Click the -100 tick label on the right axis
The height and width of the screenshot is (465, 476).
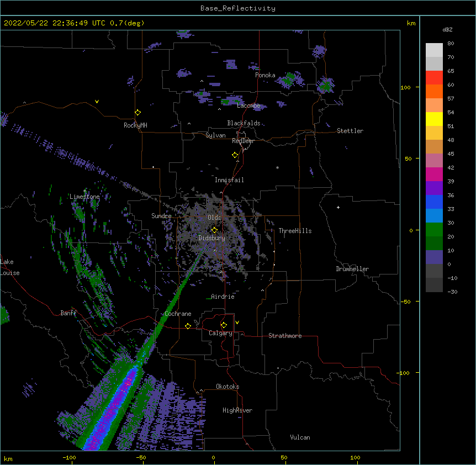[x=403, y=373]
